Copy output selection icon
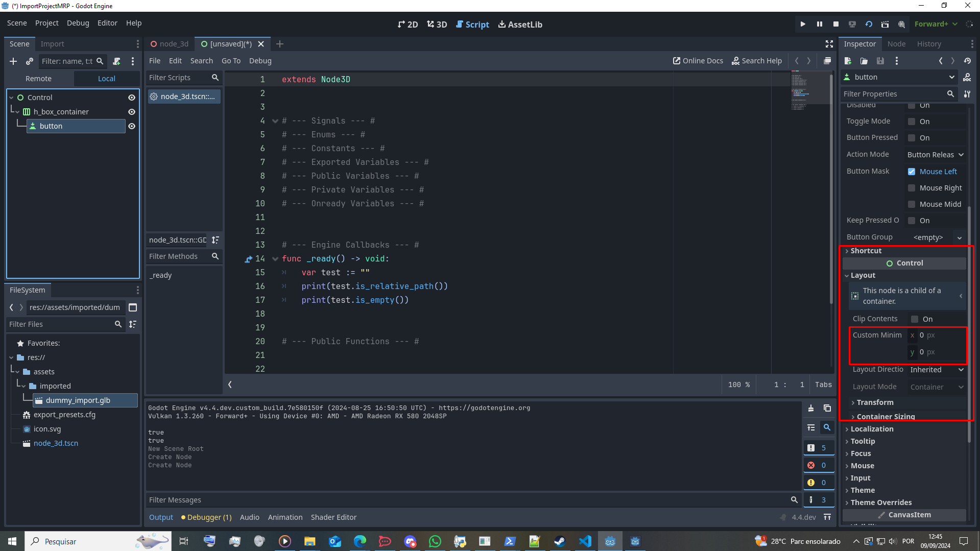This screenshot has width=980, height=551. click(x=827, y=408)
